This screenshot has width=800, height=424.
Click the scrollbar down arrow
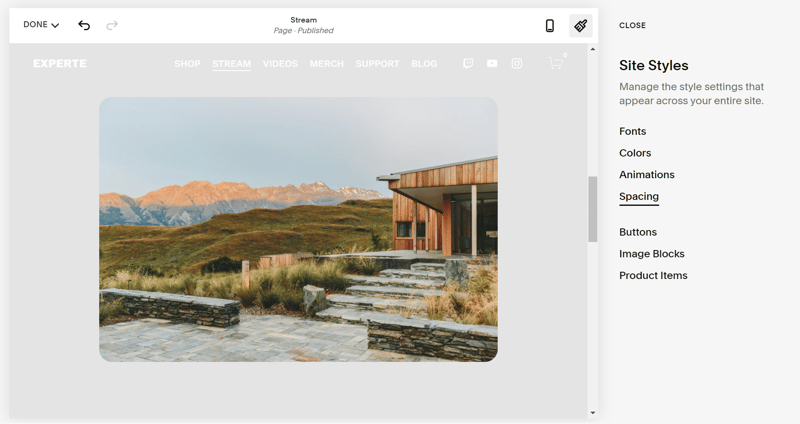pos(592,413)
